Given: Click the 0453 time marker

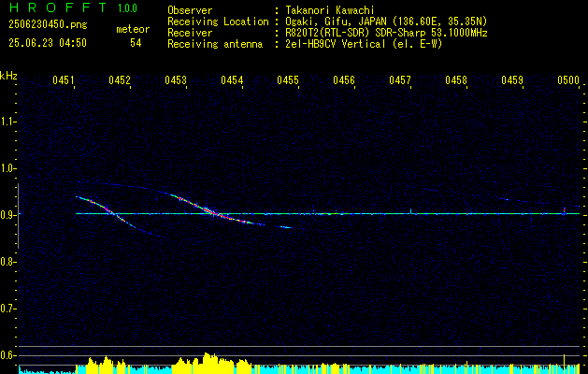Looking at the screenshot, I should (176, 80).
